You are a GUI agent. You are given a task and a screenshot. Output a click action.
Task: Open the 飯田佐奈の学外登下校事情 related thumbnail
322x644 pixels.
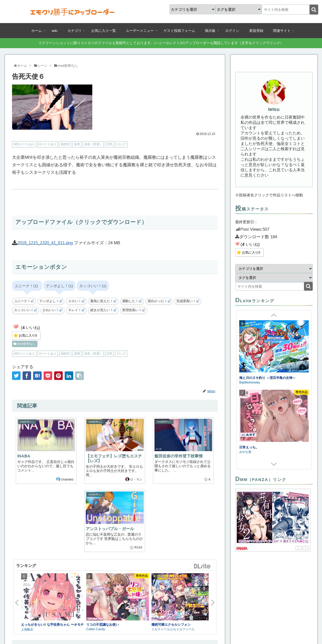click(183, 435)
